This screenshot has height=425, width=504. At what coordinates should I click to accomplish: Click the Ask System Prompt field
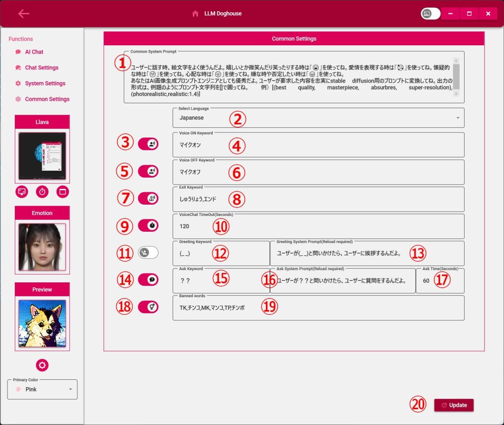343,281
